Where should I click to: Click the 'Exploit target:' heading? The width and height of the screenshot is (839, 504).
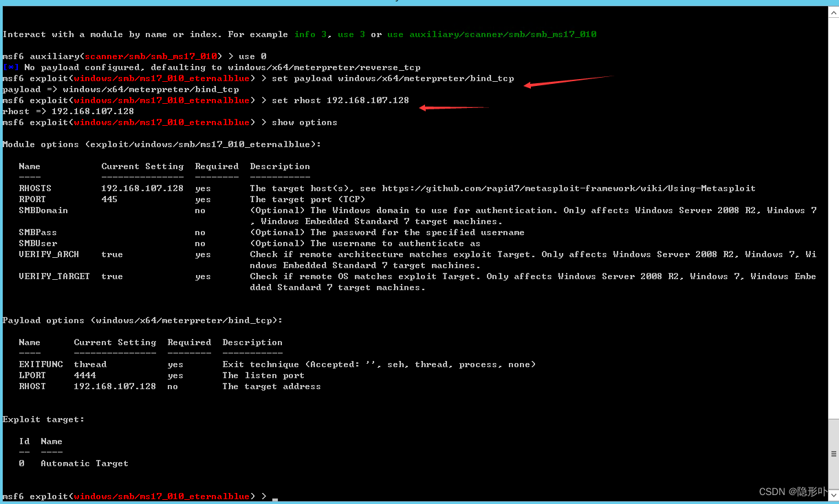click(x=43, y=419)
